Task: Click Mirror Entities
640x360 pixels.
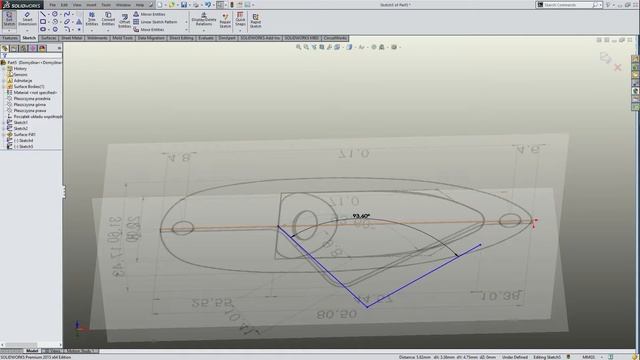Action: coord(149,14)
